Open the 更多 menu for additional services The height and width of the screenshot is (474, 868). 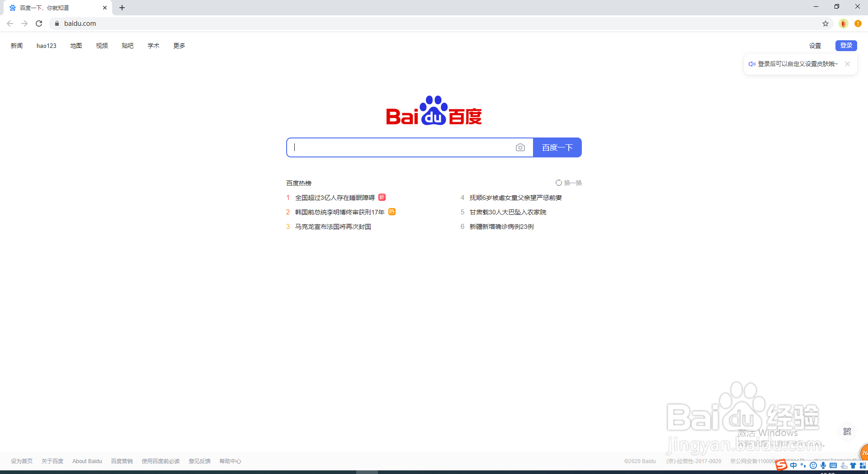coord(179,45)
